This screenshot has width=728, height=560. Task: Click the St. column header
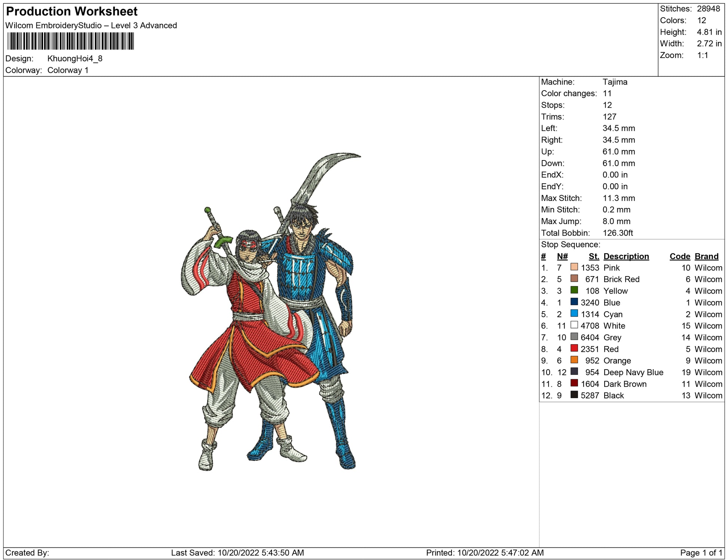pyautogui.click(x=593, y=256)
